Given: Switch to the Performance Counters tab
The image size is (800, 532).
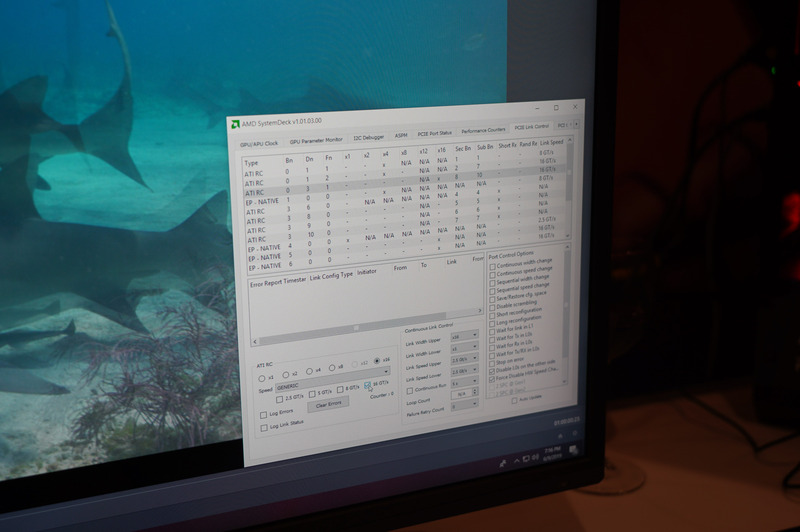Looking at the screenshot, I should point(483,131).
